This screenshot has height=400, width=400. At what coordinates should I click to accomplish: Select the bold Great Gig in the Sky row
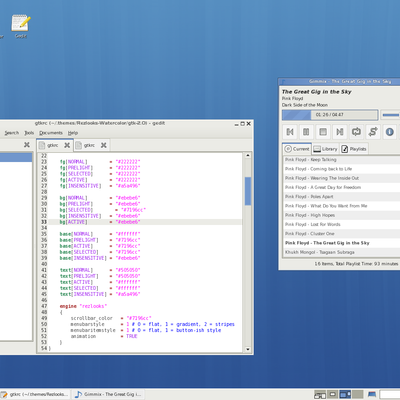[342, 243]
